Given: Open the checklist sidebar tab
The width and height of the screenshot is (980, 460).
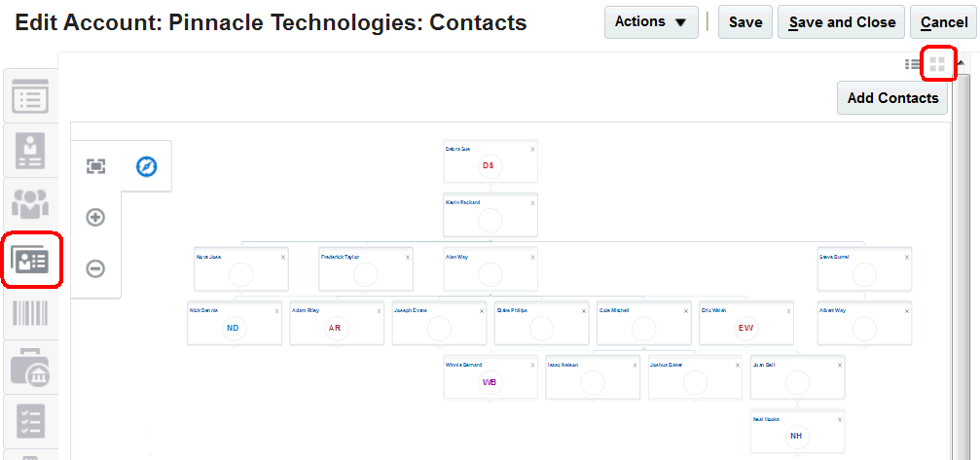Looking at the screenshot, I should click(30, 422).
